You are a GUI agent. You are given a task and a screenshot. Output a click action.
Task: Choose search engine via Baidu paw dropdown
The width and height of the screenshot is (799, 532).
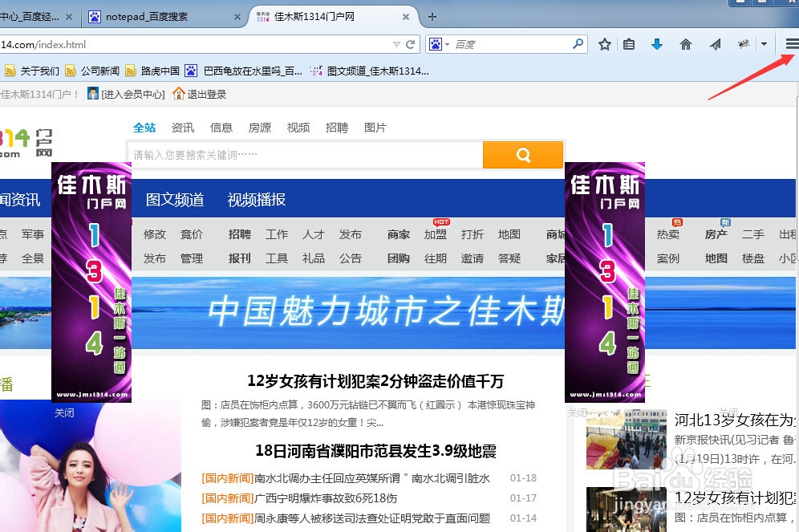pyautogui.click(x=440, y=44)
